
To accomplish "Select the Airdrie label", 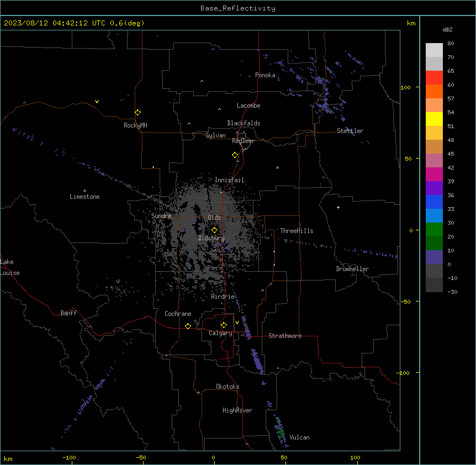I will (x=223, y=297).
